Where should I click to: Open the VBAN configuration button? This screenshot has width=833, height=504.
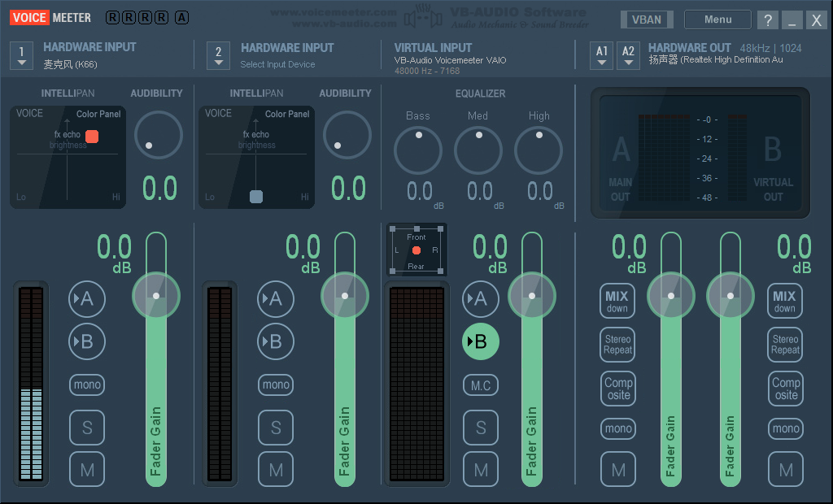click(647, 20)
